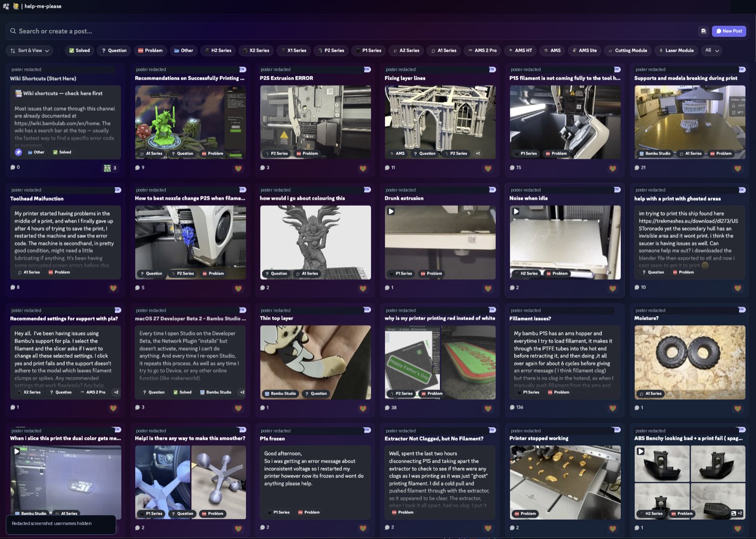The image size is (756, 539).
Task: Filter posts by X2 Series tag
Action: 256,51
